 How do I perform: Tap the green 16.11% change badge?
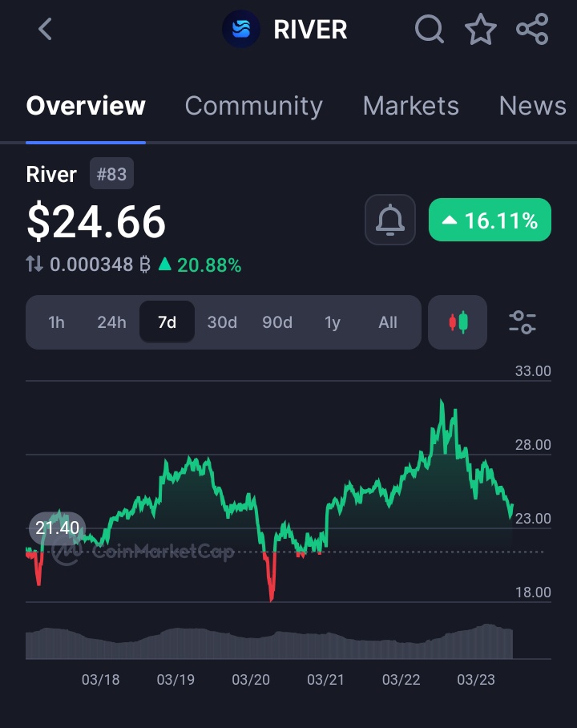[x=490, y=220]
